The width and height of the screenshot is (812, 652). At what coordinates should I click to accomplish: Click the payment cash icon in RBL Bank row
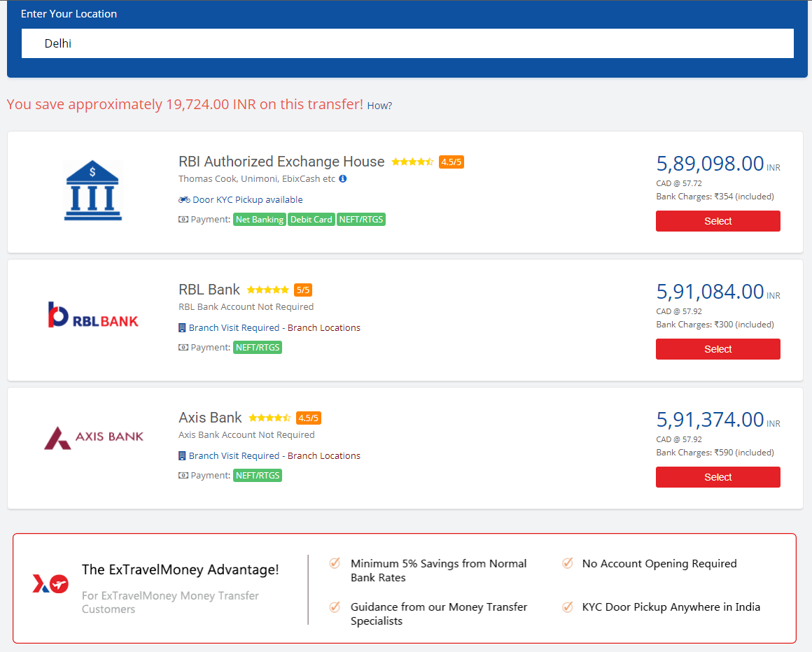pyautogui.click(x=183, y=347)
